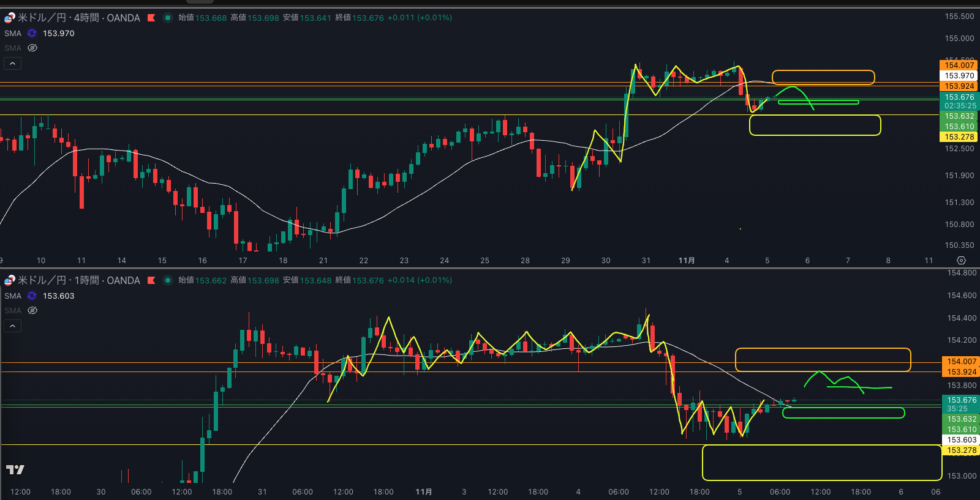Click the SMA refresh icon on 4-hour chart
The height and width of the screenshot is (500, 980).
[32, 33]
